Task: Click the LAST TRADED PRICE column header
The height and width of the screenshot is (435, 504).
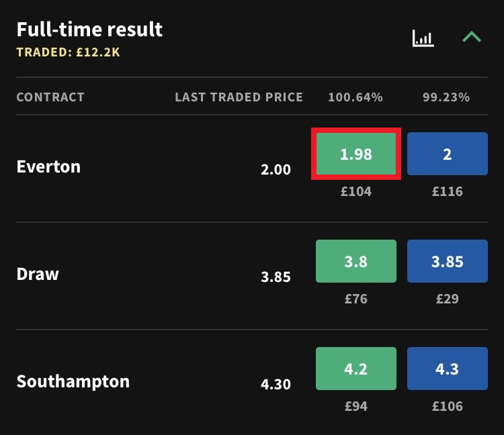Action: [239, 97]
